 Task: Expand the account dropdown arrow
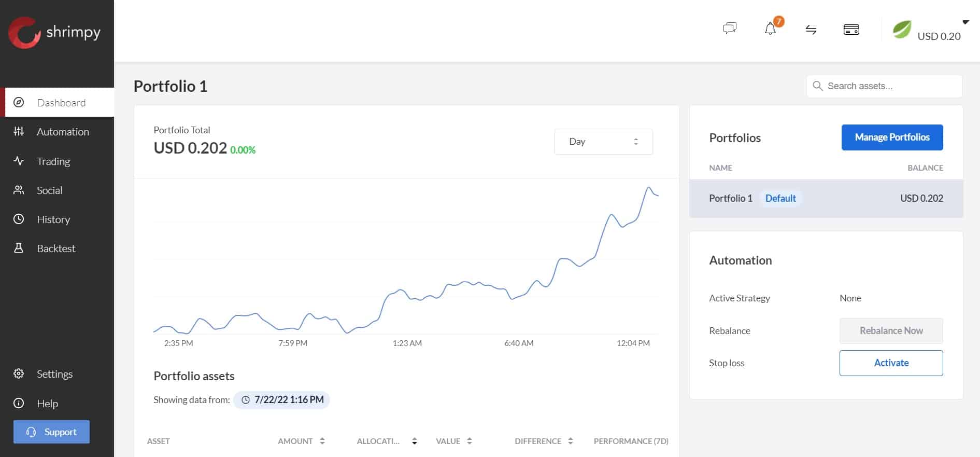(965, 22)
